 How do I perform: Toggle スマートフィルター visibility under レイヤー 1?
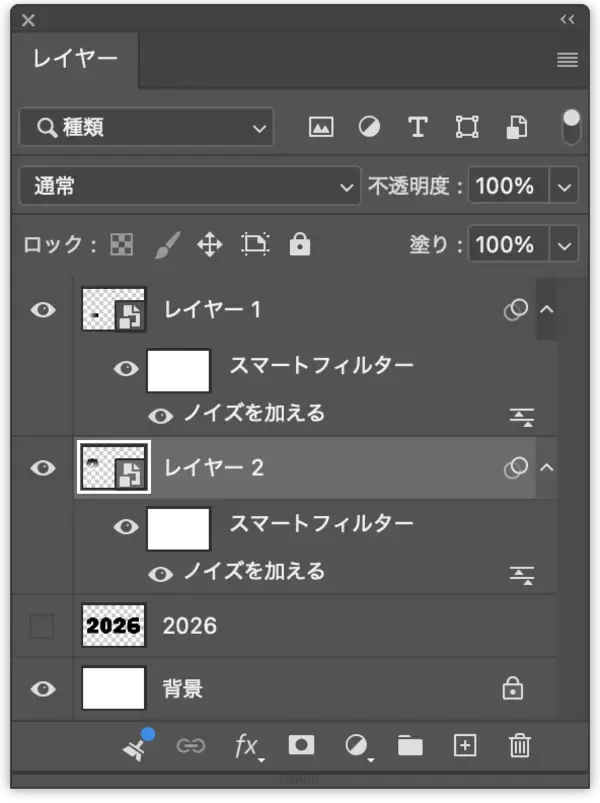pos(126,369)
